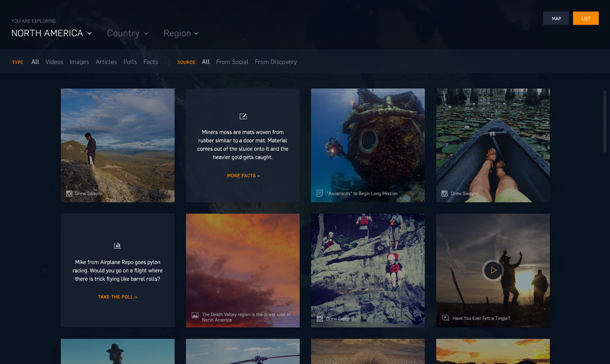
Task: Click the poll bar-chart icon
Action: (x=117, y=246)
